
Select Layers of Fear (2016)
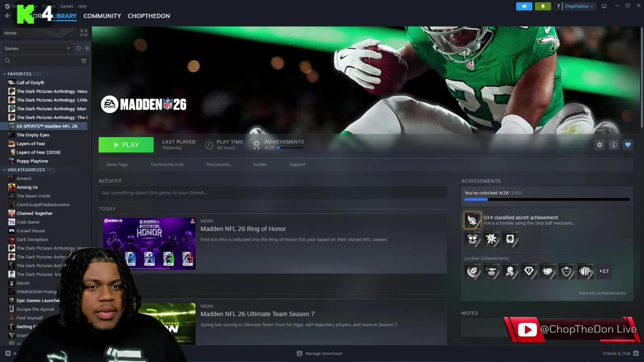point(38,152)
